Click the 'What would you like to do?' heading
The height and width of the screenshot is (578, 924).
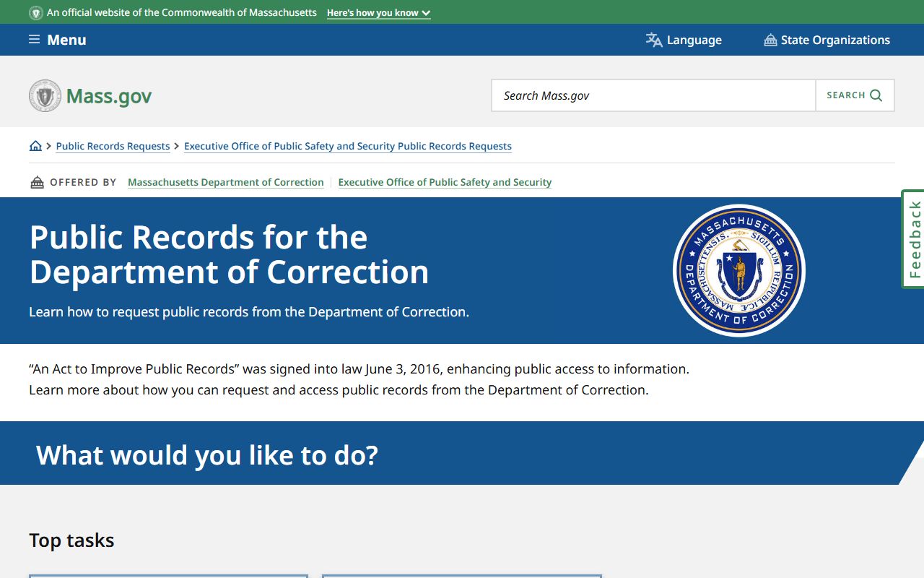207,455
